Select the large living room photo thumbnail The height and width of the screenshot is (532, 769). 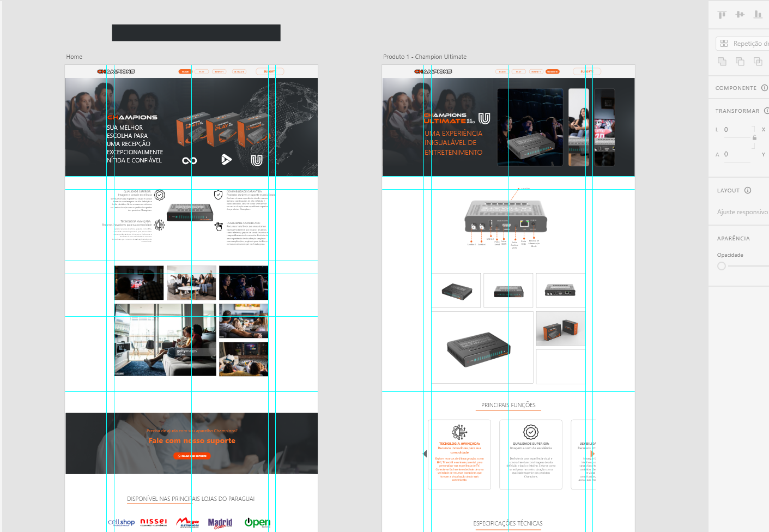165,340
